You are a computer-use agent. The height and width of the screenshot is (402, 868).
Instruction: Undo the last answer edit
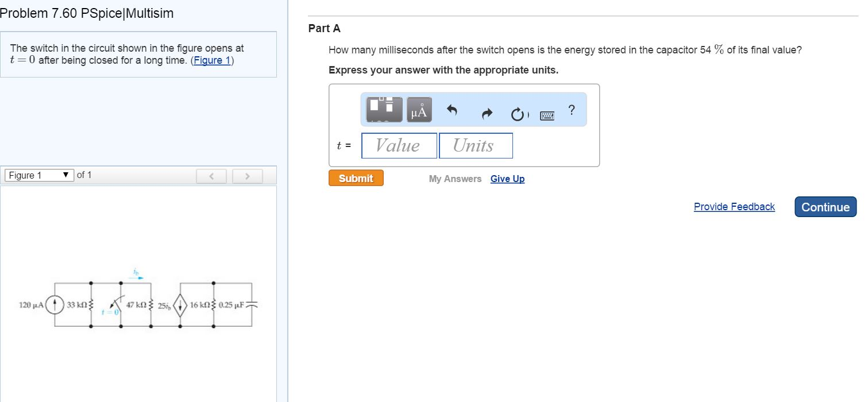click(452, 110)
